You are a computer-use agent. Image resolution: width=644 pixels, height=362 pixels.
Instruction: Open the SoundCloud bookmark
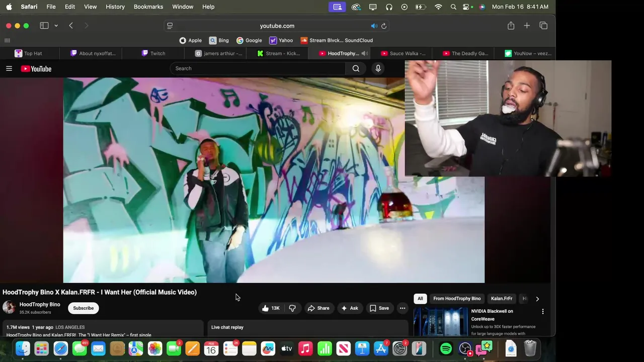coord(337,40)
